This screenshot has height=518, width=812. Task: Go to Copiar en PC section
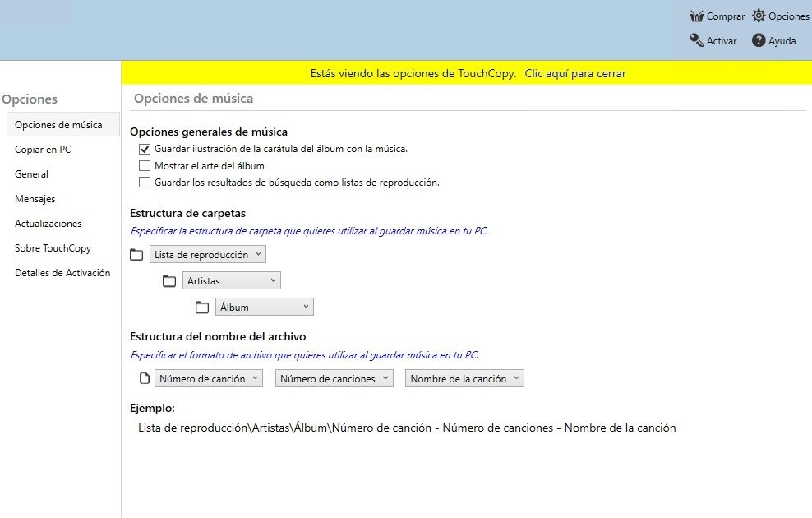click(43, 150)
